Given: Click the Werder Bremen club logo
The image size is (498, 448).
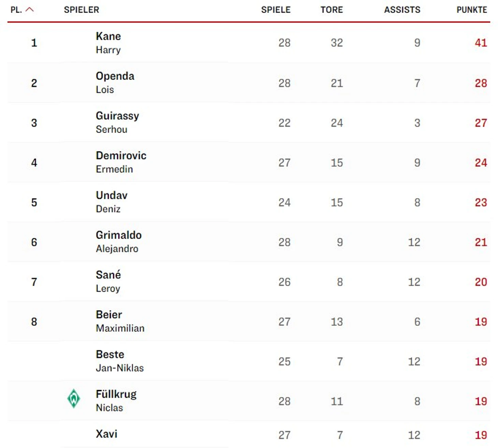Looking at the screenshot, I should click(74, 399).
